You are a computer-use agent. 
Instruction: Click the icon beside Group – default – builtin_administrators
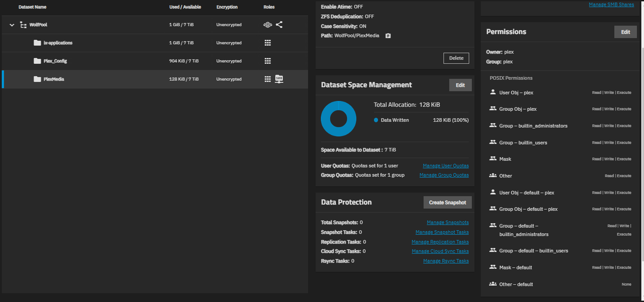coord(493,226)
